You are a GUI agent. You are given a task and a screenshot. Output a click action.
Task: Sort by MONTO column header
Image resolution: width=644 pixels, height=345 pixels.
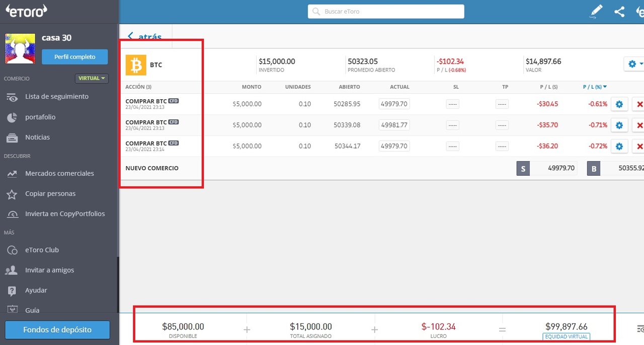[252, 87]
